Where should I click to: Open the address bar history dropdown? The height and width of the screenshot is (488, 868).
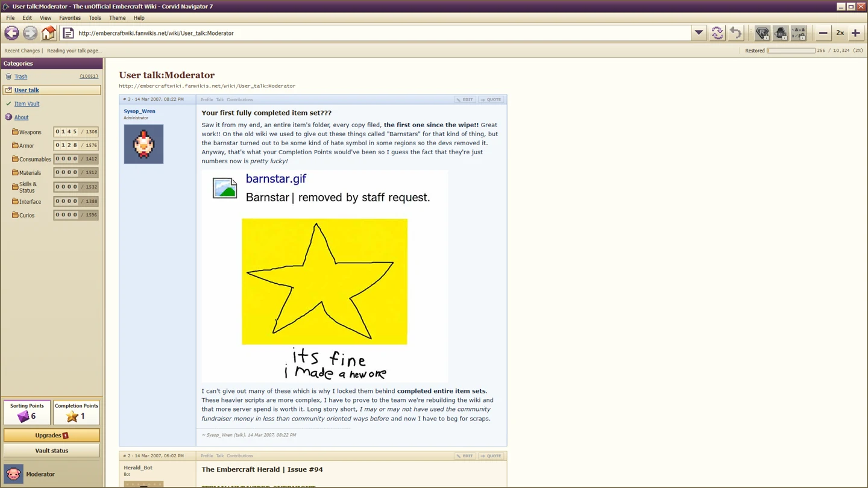[699, 33]
